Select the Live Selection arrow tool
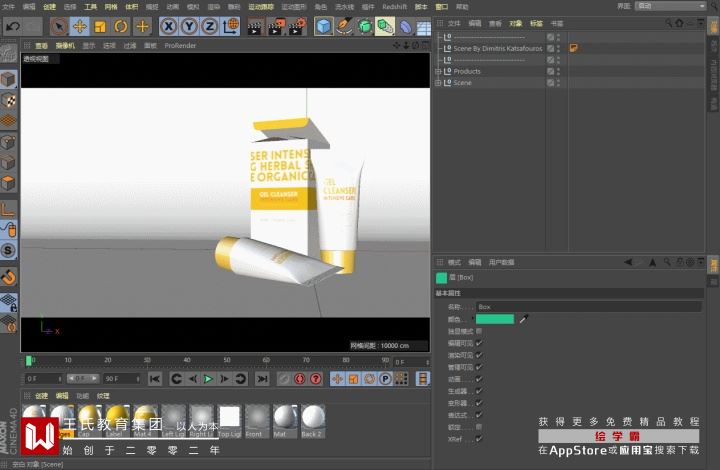The width and height of the screenshot is (720, 470). pyautogui.click(x=59, y=27)
